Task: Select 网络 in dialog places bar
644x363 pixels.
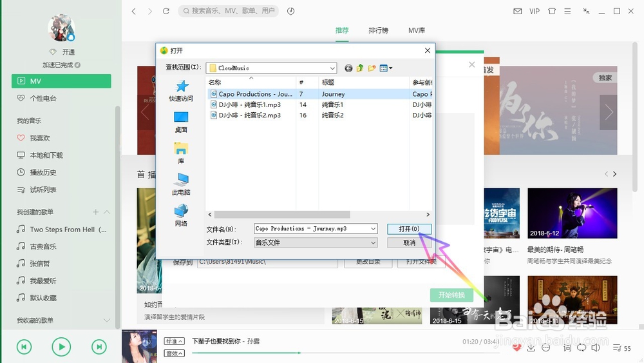Action: (x=181, y=216)
